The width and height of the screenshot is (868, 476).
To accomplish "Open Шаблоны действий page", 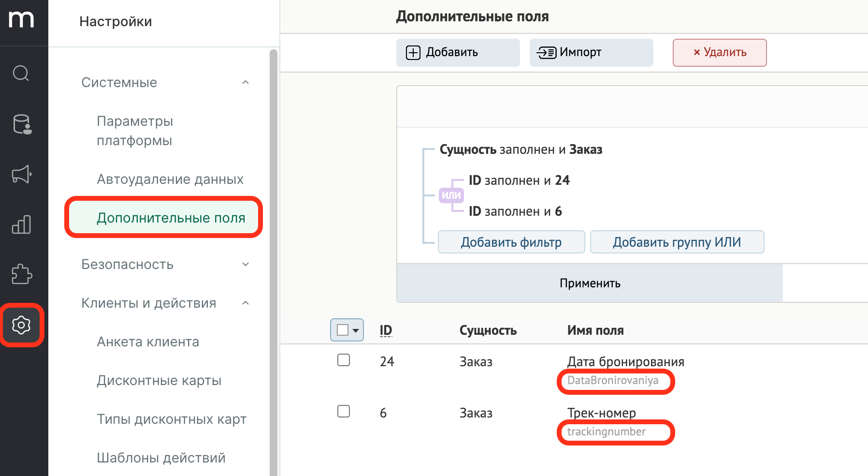I will (x=161, y=458).
